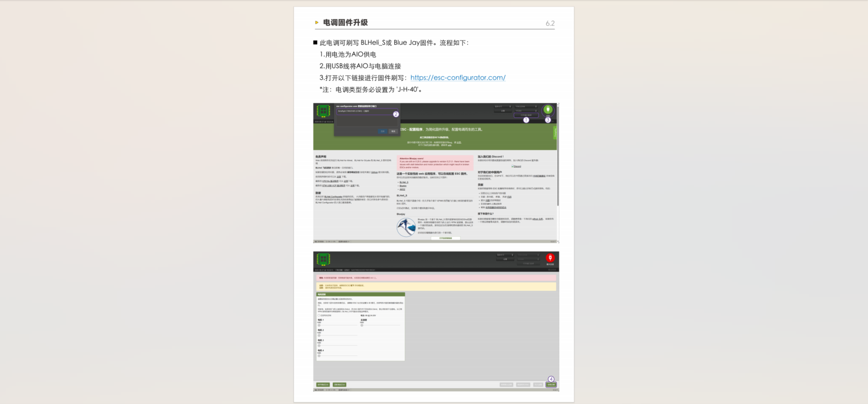Open the language dropdown in second screenshot
The image size is (868, 404).
coord(505,255)
